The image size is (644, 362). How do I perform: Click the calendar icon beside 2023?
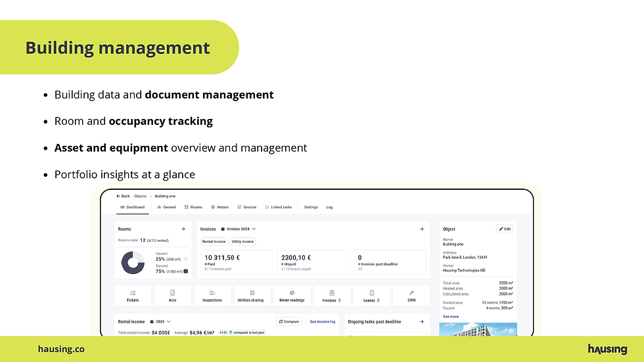[152, 322]
